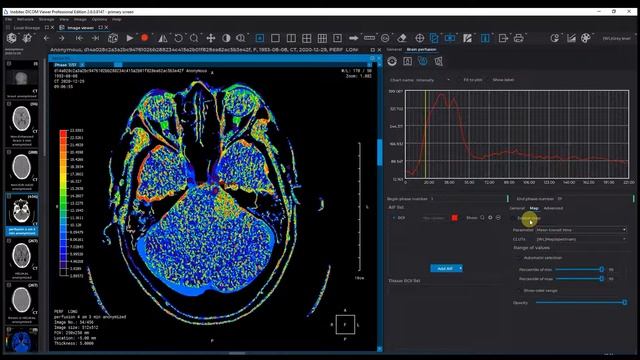
Task: Select the flip image tool
Action: tap(162, 38)
